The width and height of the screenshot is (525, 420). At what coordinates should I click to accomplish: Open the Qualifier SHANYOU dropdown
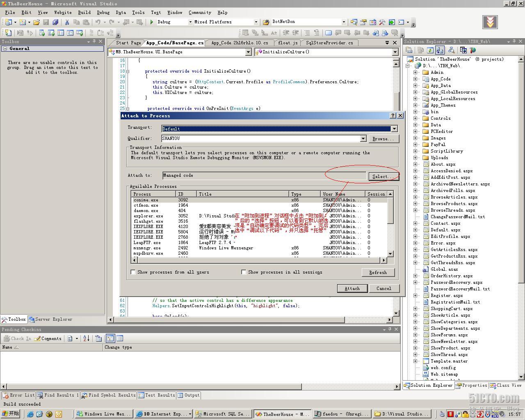click(363, 139)
